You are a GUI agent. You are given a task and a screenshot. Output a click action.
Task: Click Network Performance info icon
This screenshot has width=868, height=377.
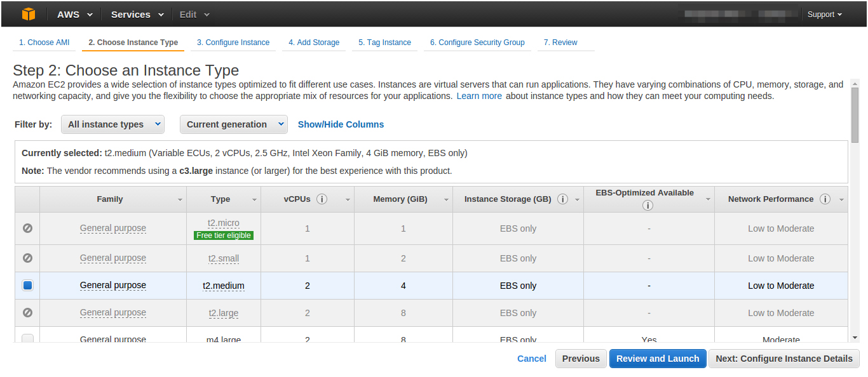(x=825, y=199)
